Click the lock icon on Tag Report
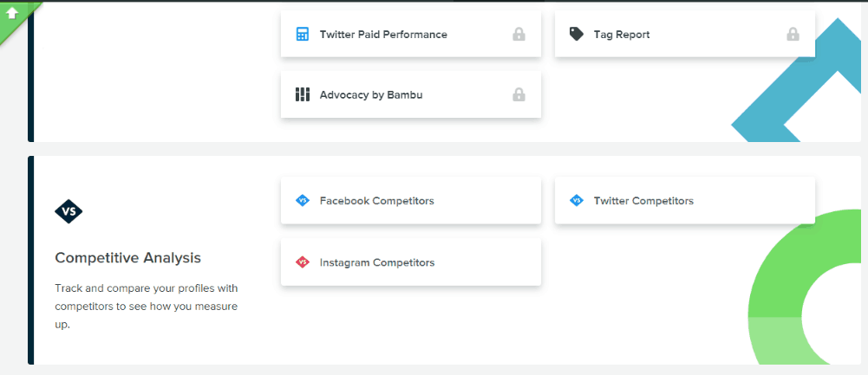Image resolution: width=868 pixels, height=375 pixels. pyautogui.click(x=793, y=35)
